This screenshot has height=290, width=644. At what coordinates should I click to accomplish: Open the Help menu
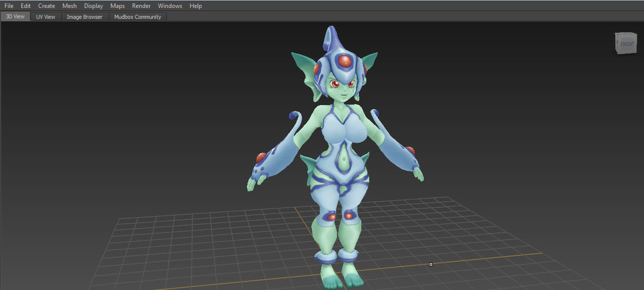(196, 6)
